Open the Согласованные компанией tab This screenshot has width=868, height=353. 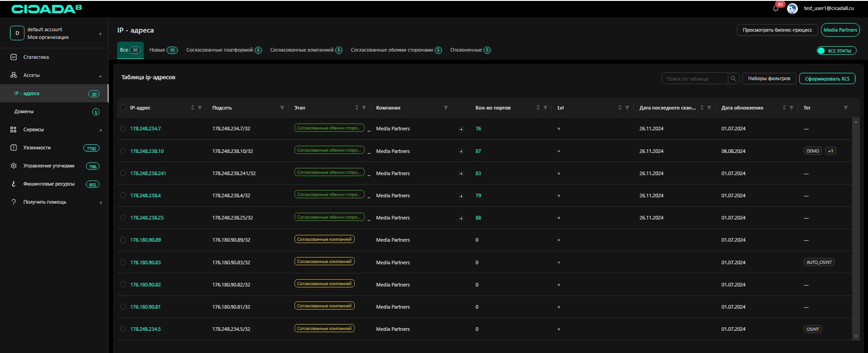click(306, 50)
